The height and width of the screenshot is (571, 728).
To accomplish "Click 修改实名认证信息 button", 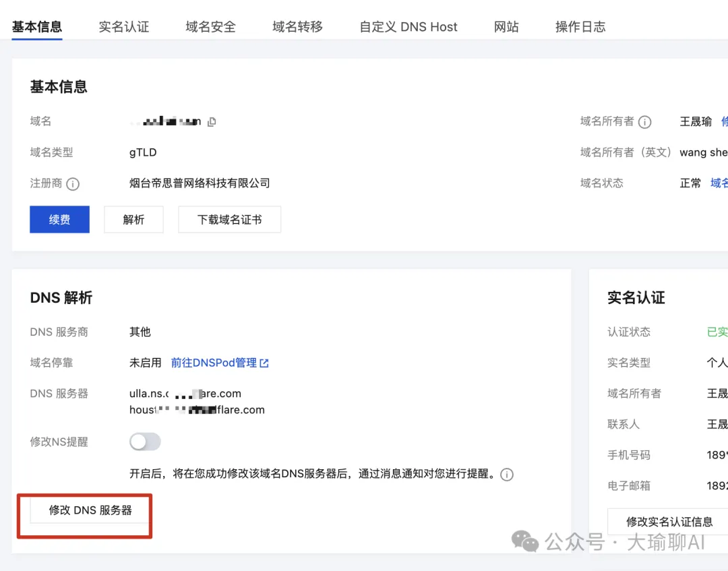I will click(669, 522).
